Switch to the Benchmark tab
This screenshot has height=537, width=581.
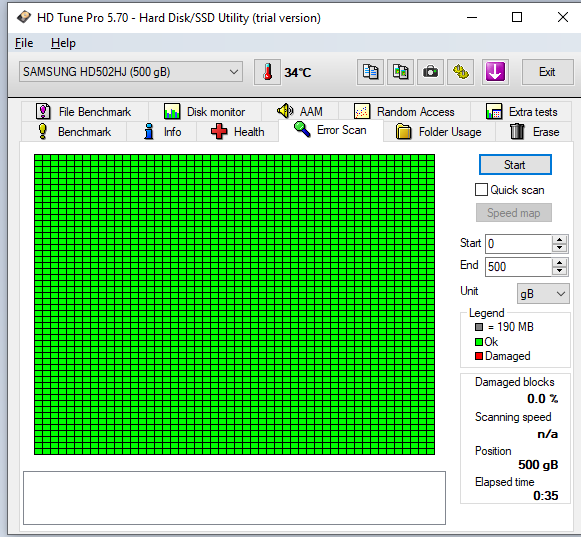[74, 132]
